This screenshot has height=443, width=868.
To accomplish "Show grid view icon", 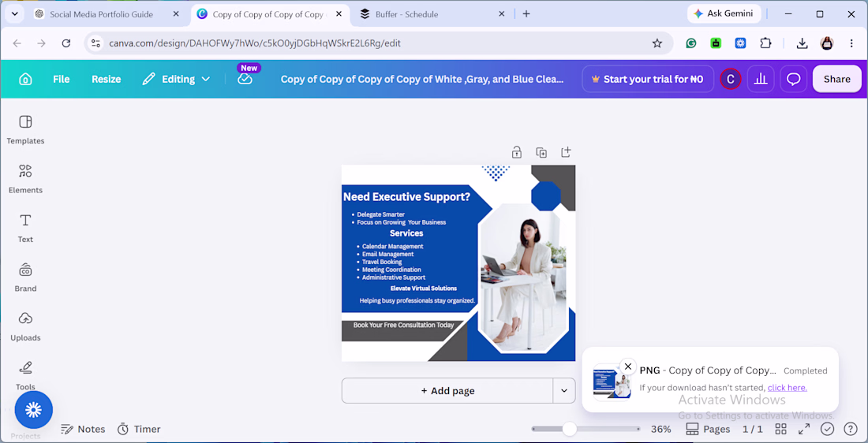I will coord(781,429).
